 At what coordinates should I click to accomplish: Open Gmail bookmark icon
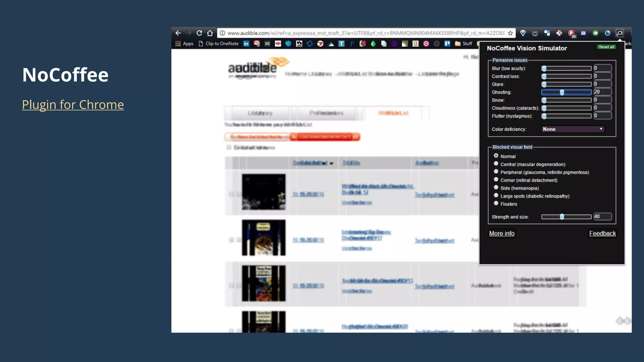257,44
